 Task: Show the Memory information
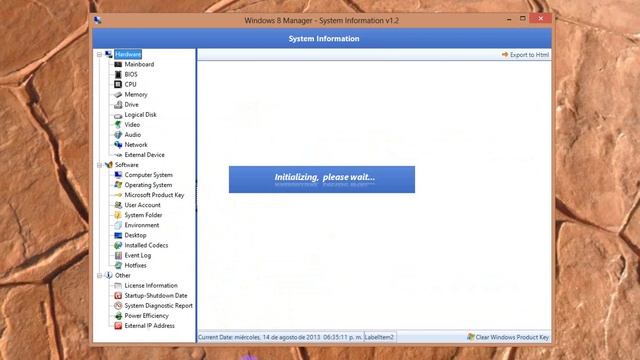[136, 95]
